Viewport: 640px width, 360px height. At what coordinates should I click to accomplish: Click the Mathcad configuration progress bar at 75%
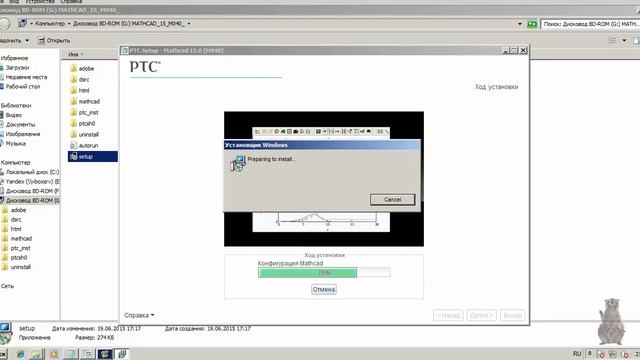tap(324, 273)
